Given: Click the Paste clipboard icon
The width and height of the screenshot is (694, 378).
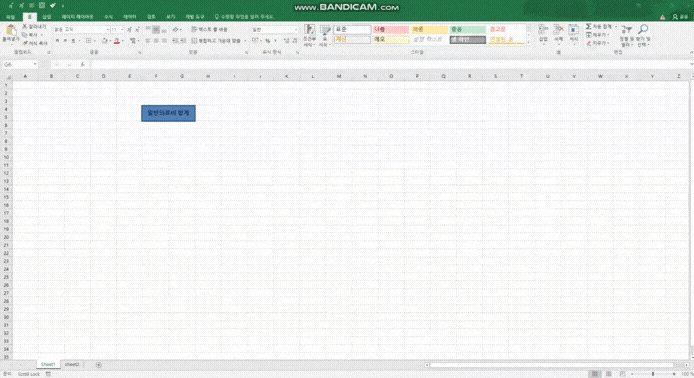Looking at the screenshot, I should [11, 31].
